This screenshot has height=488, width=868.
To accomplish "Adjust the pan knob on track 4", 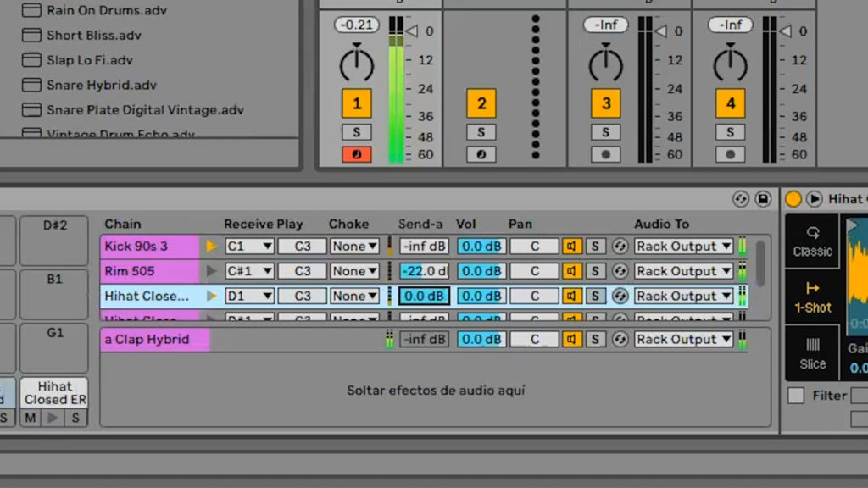I will pyautogui.click(x=729, y=64).
